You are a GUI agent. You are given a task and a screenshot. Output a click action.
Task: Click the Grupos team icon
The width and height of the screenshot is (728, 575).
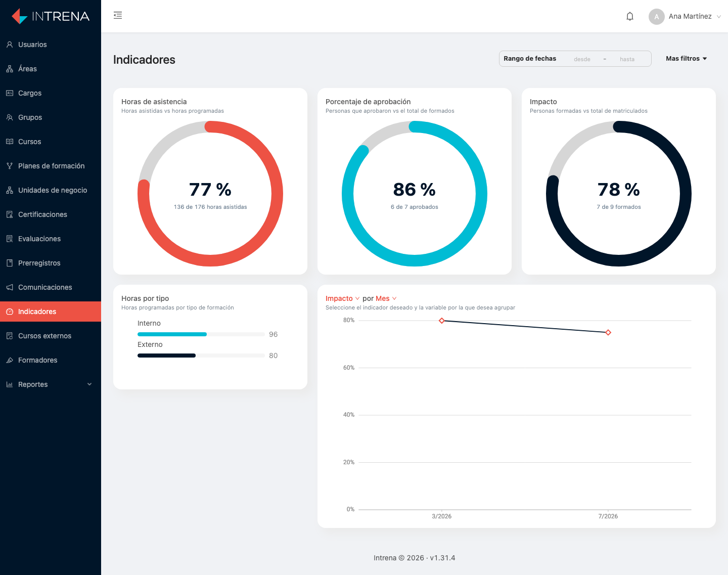coord(10,117)
